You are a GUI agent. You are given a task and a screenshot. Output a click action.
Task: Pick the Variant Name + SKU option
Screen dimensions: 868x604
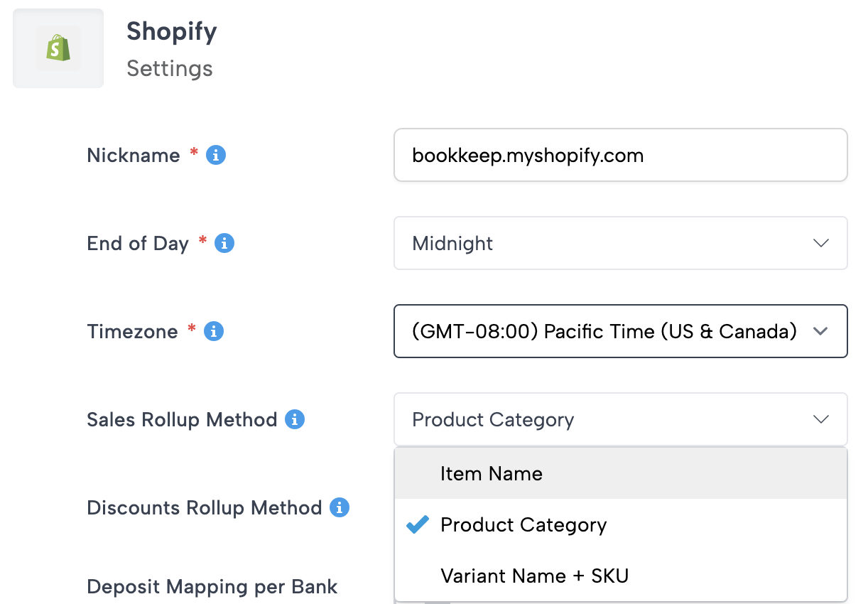pos(534,576)
